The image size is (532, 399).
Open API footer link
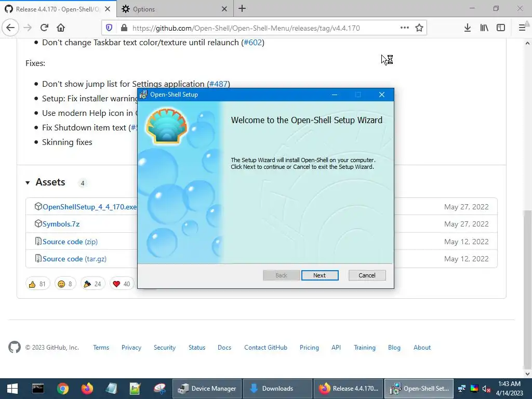(x=336, y=348)
